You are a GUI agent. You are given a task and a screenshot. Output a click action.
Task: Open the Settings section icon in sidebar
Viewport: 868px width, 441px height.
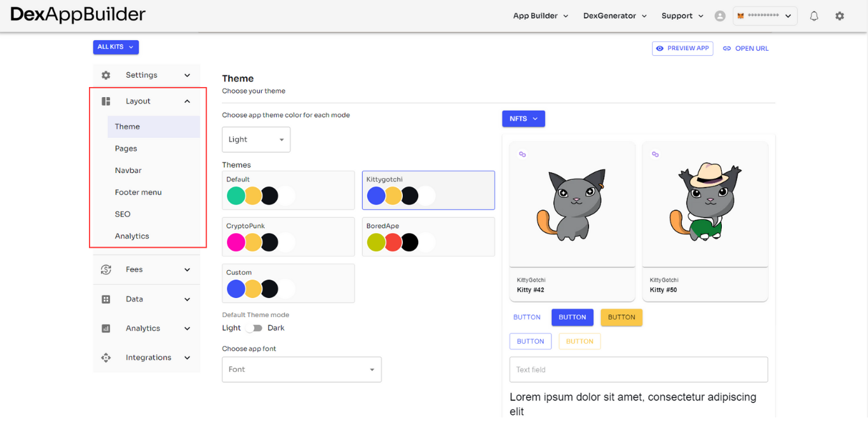pyautogui.click(x=105, y=75)
